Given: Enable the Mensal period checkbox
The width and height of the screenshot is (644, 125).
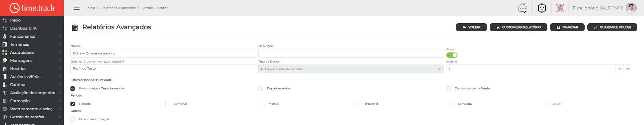Looking at the screenshot, I should point(262,104).
